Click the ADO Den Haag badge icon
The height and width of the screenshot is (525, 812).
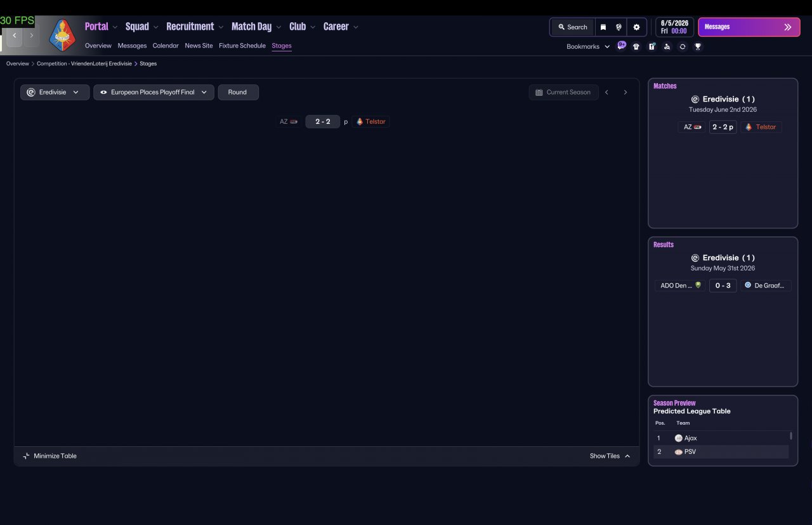pyautogui.click(x=698, y=285)
